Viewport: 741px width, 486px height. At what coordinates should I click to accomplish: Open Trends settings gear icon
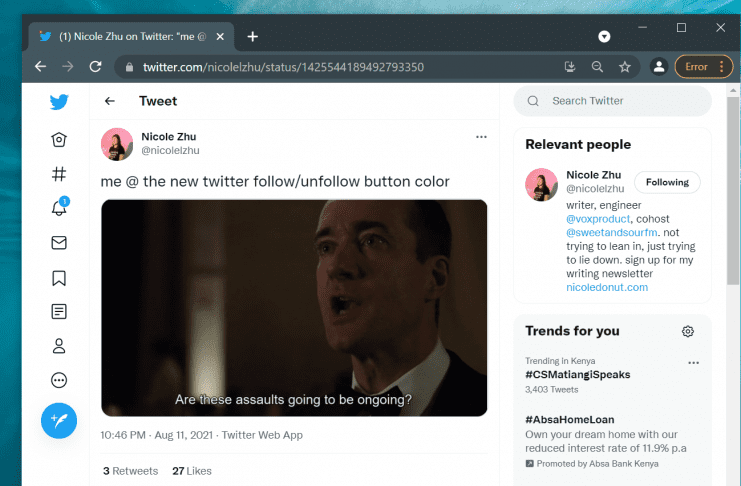click(688, 331)
